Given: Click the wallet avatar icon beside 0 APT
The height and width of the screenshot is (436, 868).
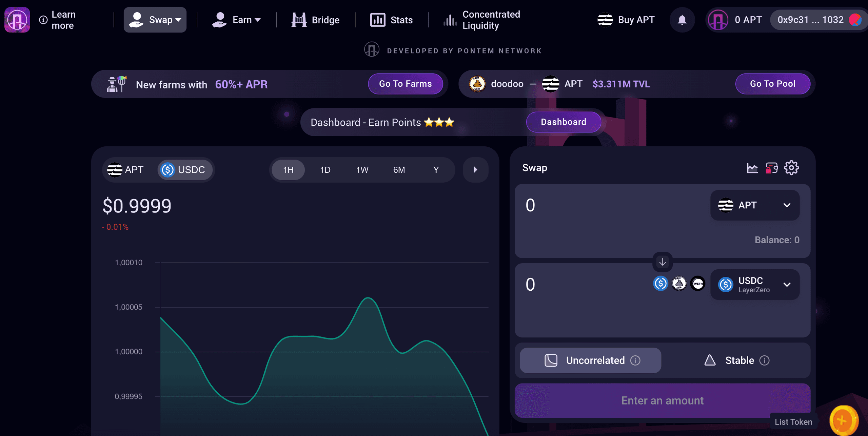Looking at the screenshot, I should (718, 20).
